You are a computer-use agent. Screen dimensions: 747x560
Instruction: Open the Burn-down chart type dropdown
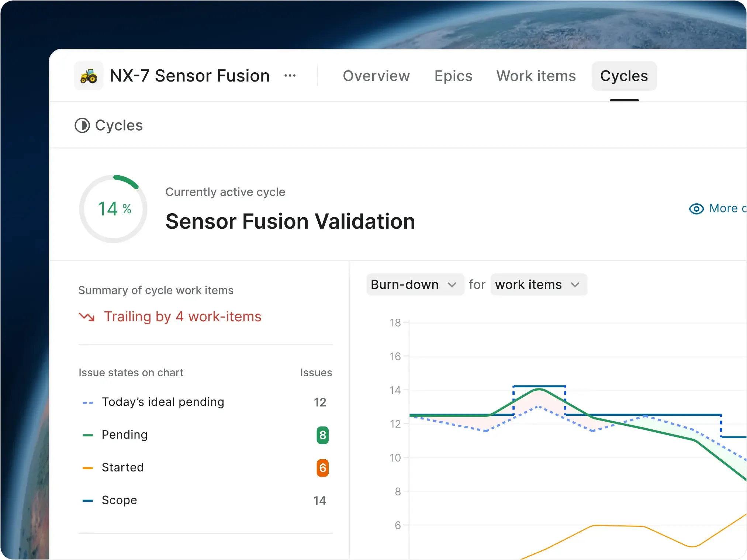point(415,284)
